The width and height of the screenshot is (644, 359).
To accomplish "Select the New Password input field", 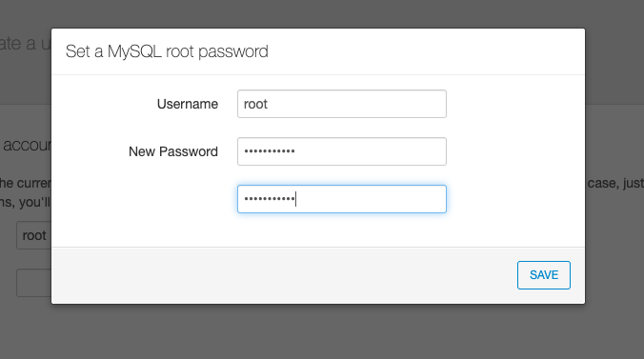I will coord(342,151).
